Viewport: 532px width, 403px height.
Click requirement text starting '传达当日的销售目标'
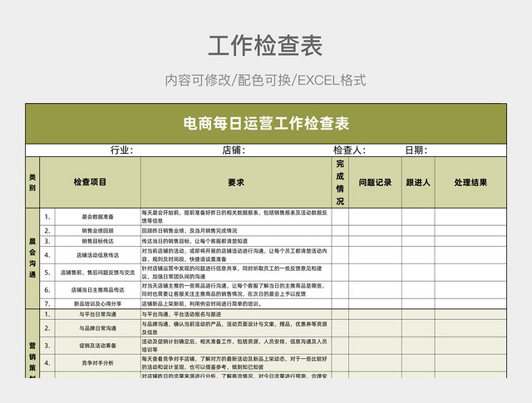tap(195, 241)
